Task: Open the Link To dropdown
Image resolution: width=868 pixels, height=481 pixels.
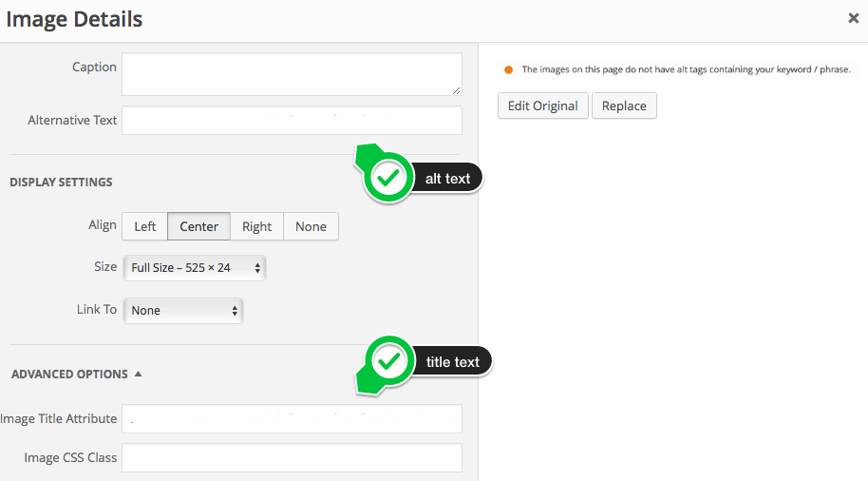Action: click(183, 311)
